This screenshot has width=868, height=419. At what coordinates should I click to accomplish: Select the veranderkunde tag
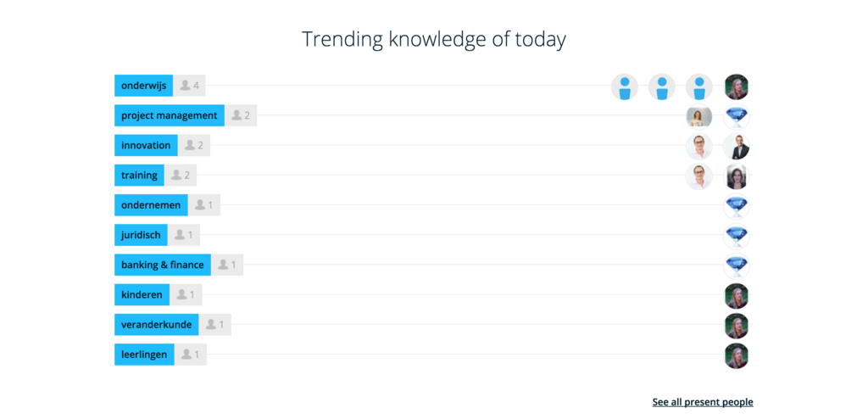(x=157, y=325)
